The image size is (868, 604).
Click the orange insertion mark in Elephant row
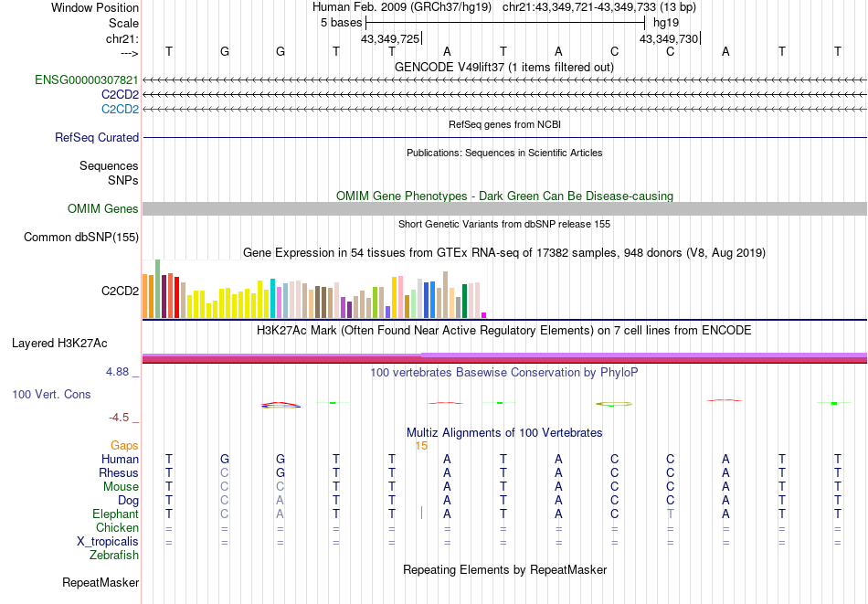(x=421, y=513)
